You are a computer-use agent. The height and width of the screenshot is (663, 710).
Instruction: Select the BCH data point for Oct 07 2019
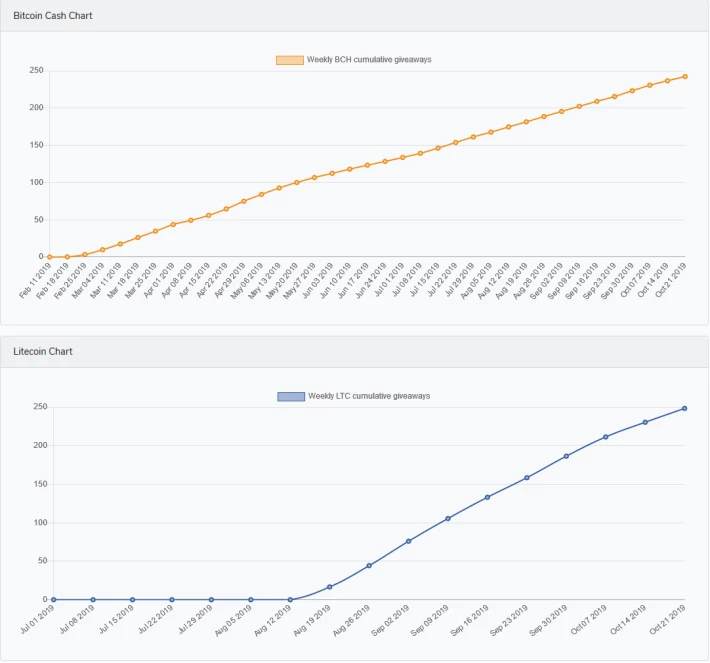click(x=650, y=85)
